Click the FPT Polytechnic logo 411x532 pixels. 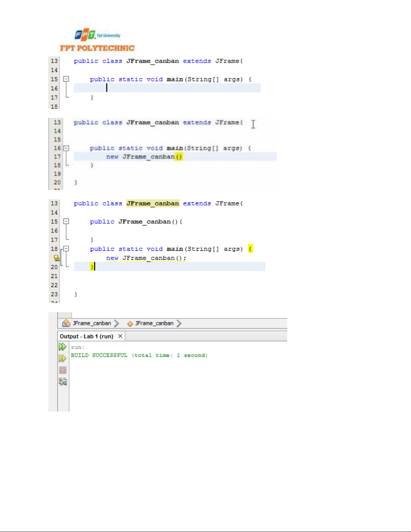pyautogui.click(x=97, y=40)
